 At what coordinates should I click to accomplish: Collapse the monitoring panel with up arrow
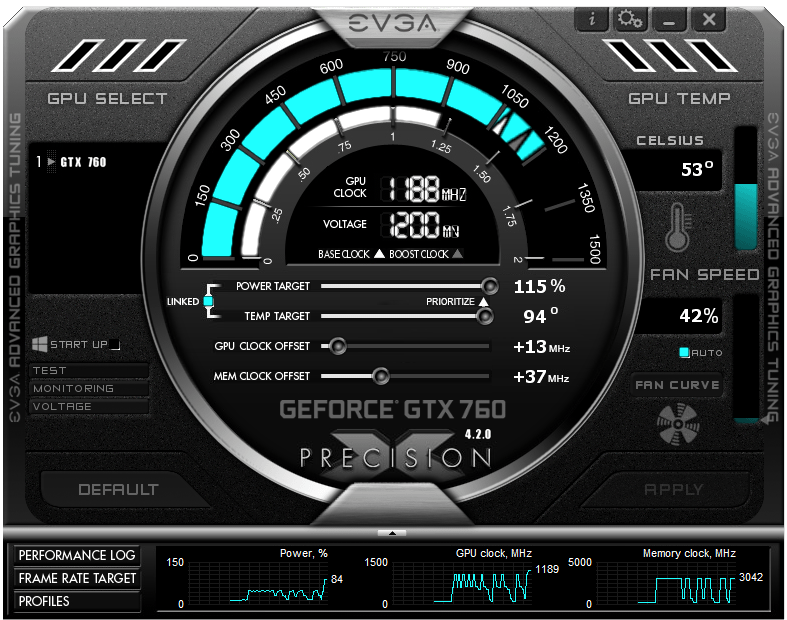coord(392,533)
